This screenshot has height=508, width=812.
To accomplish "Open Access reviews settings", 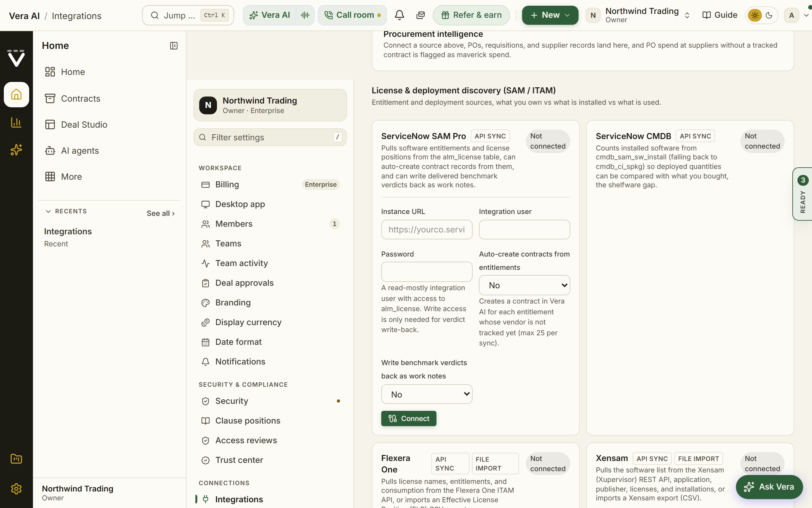I will [270, 440].
